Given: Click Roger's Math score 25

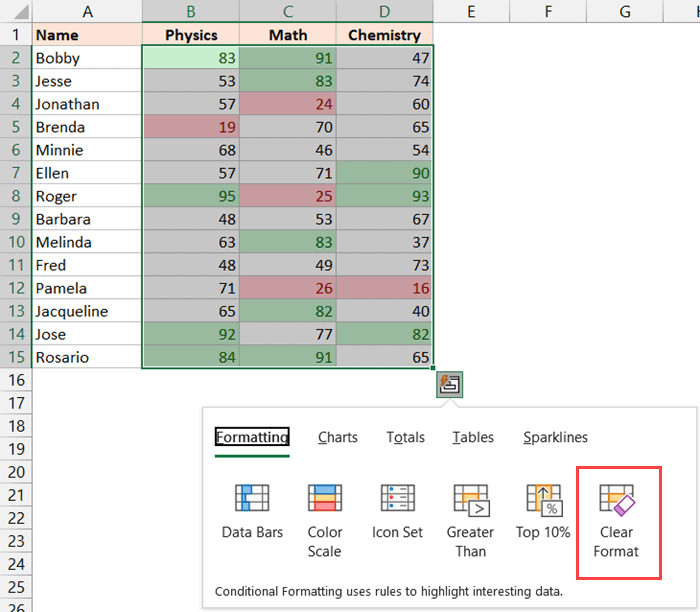Looking at the screenshot, I should pyautogui.click(x=288, y=196).
